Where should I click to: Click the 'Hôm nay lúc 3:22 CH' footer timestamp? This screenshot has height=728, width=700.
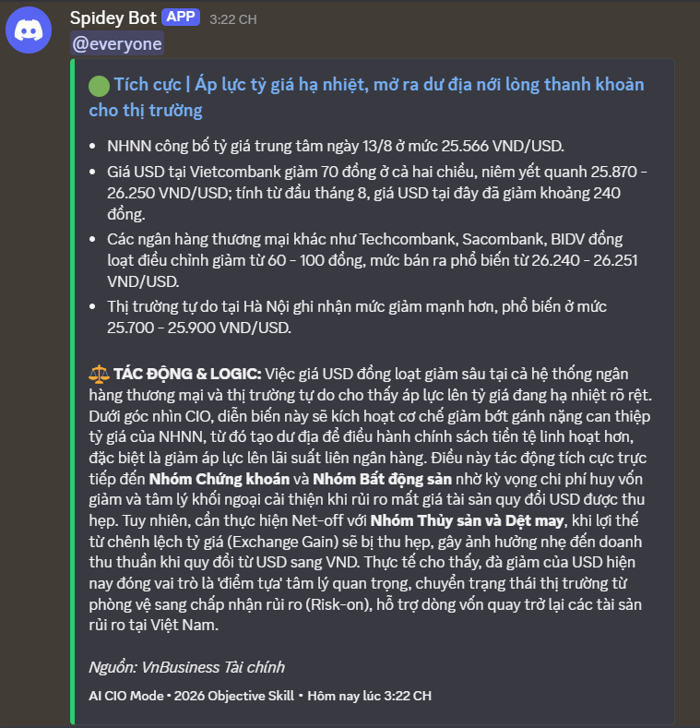pyautogui.click(x=370, y=696)
